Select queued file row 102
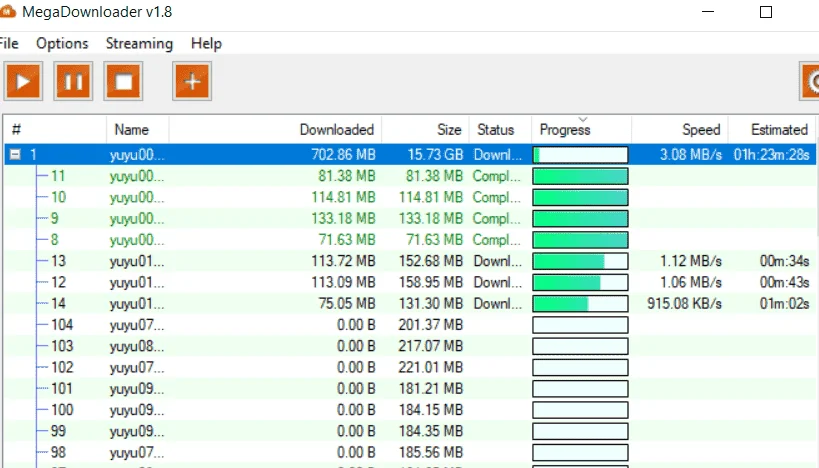Screen dimensions: 819x468 410,367
